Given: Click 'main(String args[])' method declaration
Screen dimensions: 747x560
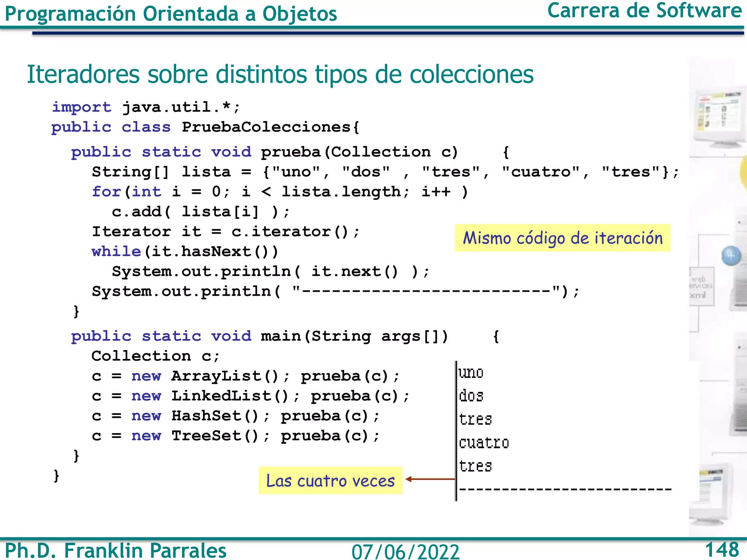Looking at the screenshot, I should click(285, 336).
